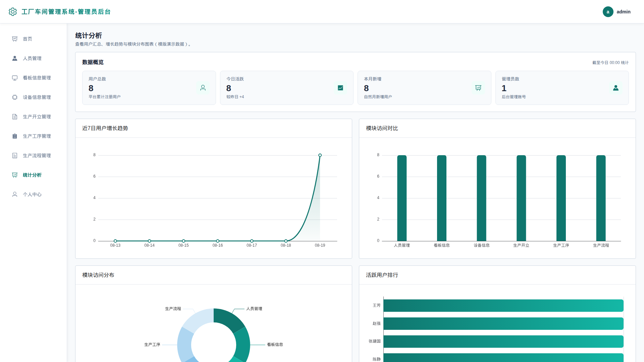Click the trend chart icon in the 今日活跃 card
The width and height of the screenshot is (644, 362).
pyautogui.click(x=340, y=88)
